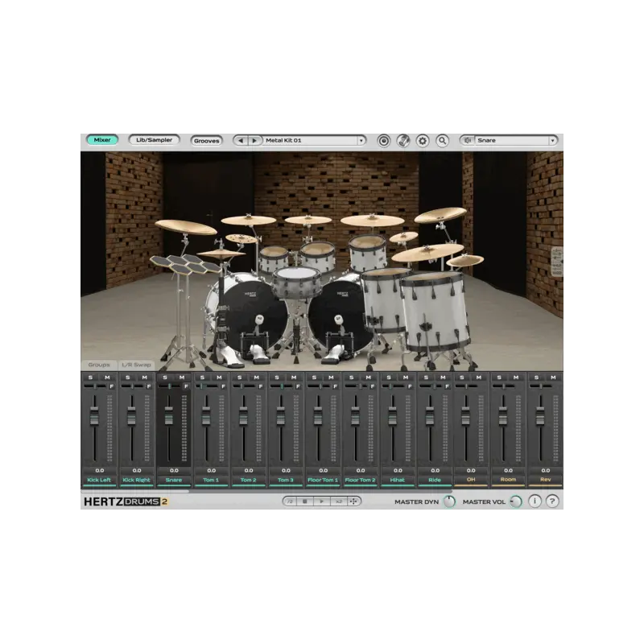Click the Master Vol knob
Image resolution: width=644 pixels, height=644 pixels.
tap(516, 501)
